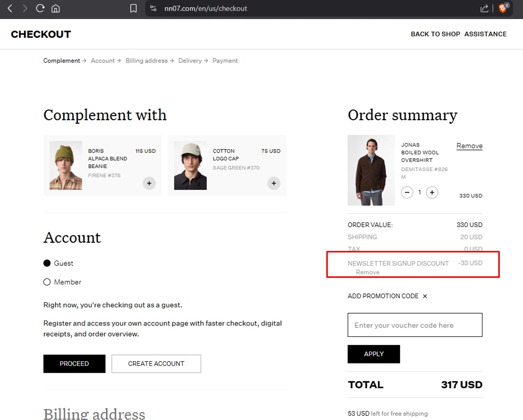The image size is (523, 420).
Task: Click BACK TO SHOP link
Action: point(435,34)
